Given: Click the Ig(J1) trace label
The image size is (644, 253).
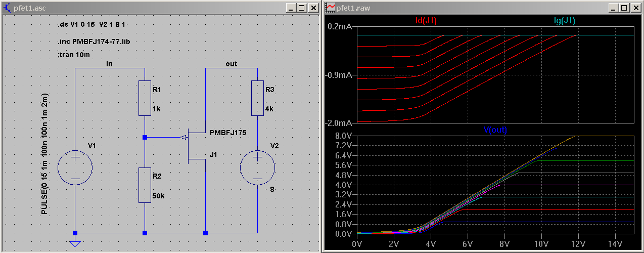Looking at the screenshot, I should click(x=565, y=21).
